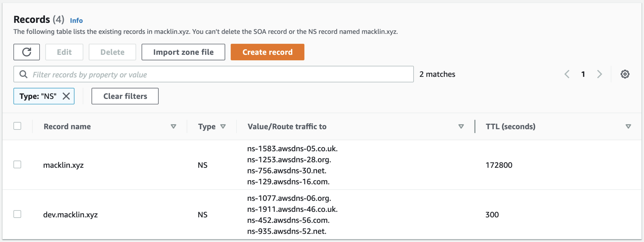Go to the previous page arrow
Viewport: 644px width, 242px height.
pyautogui.click(x=567, y=74)
